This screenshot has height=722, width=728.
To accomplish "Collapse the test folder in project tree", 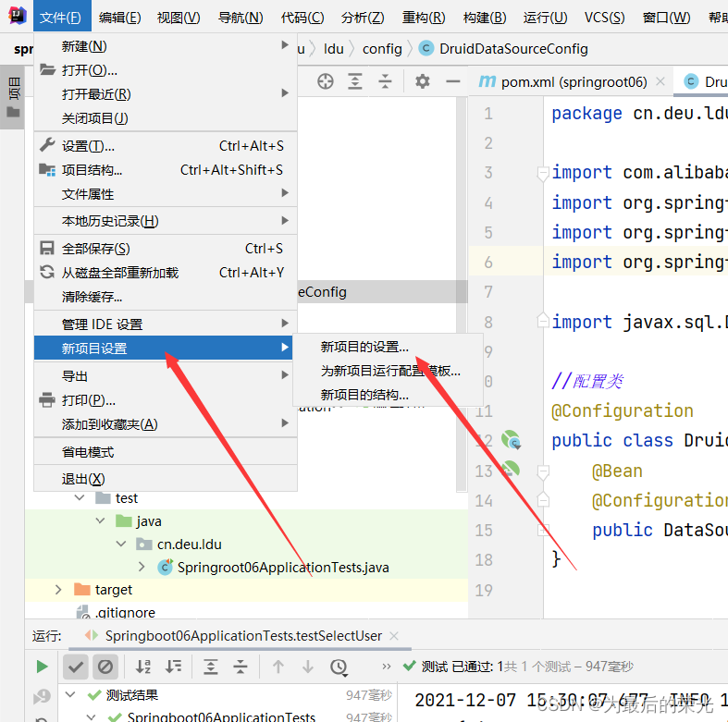I will point(80,498).
